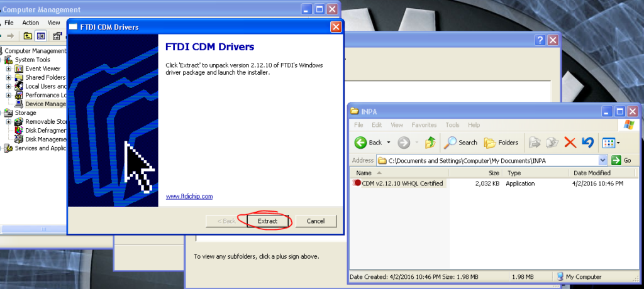644x289 pixels.
Task: Sort files by the Size column header
Action: 476,173
